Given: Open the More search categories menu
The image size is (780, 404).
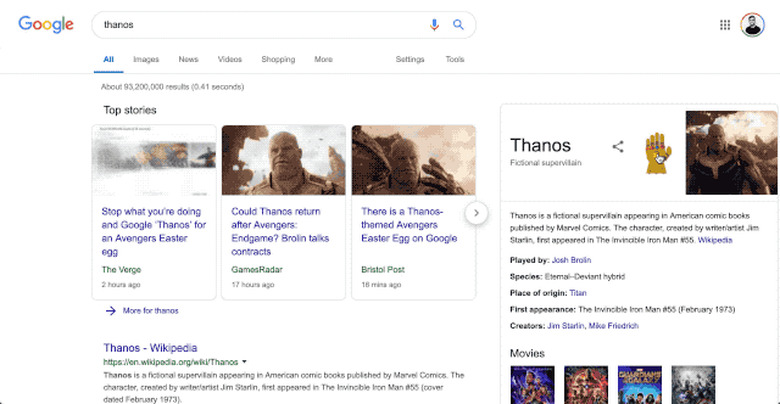Looking at the screenshot, I should pyautogui.click(x=323, y=59).
